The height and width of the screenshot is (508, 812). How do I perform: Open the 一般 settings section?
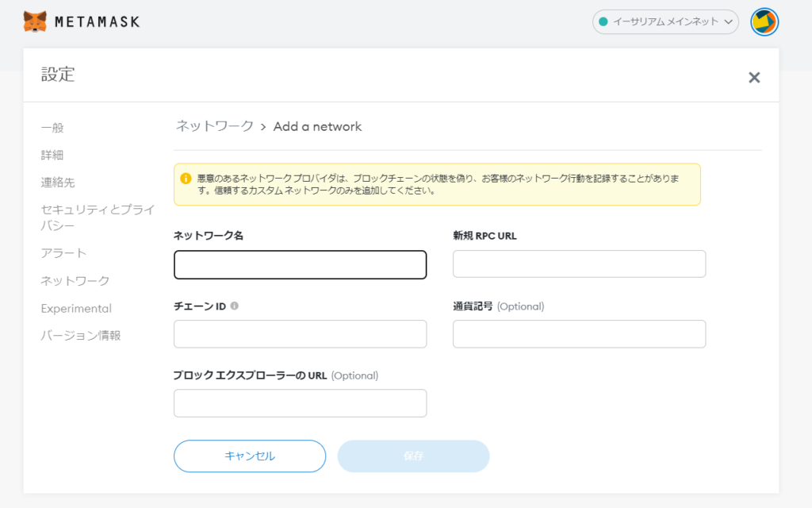coord(52,128)
